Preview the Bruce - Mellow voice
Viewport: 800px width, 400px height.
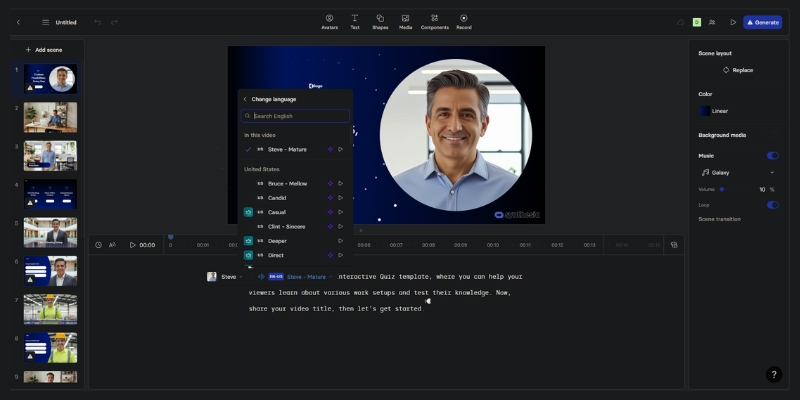click(341, 184)
